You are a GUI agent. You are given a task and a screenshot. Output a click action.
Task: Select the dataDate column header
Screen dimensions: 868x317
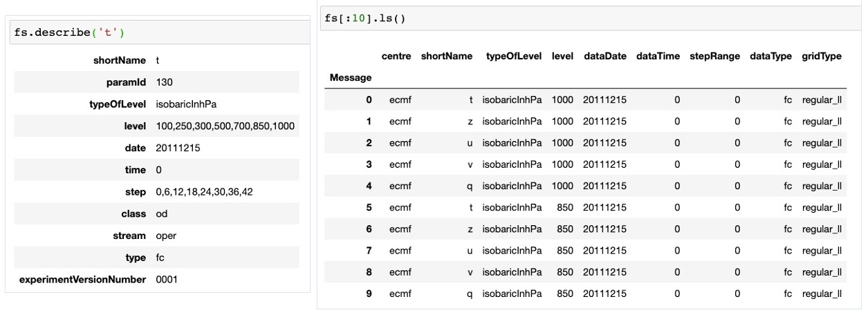(606, 56)
